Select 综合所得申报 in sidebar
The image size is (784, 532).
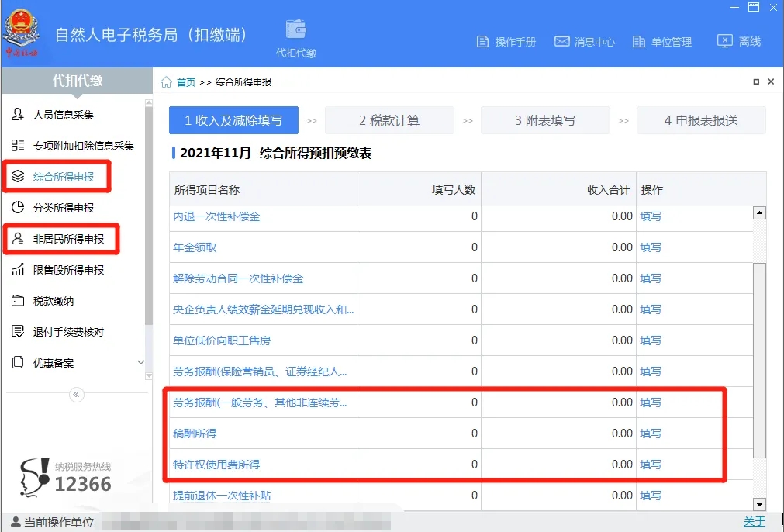(x=64, y=177)
